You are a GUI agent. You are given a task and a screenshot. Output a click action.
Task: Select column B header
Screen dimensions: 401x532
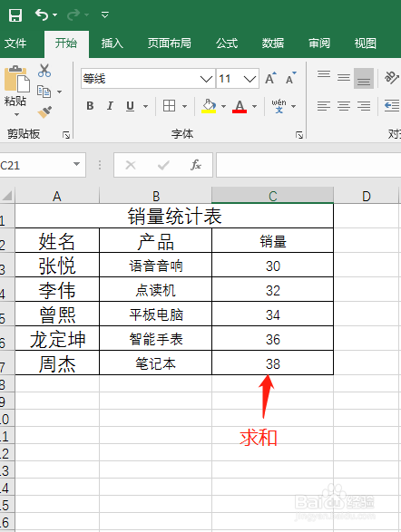pyautogui.click(x=155, y=196)
